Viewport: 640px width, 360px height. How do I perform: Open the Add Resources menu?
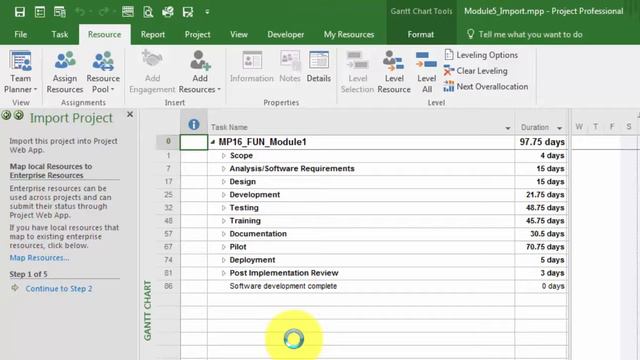click(200, 72)
